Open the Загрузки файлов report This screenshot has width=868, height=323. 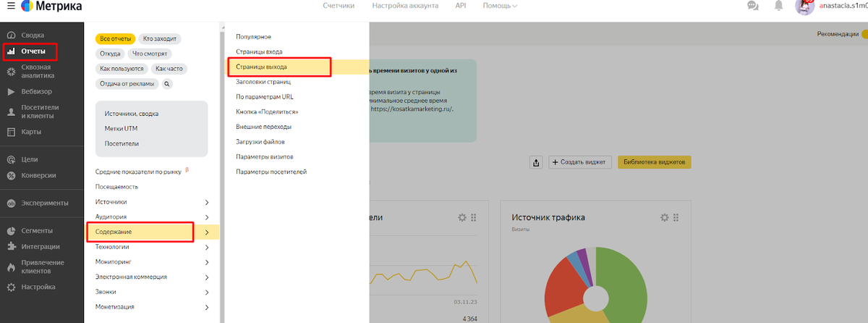click(260, 142)
